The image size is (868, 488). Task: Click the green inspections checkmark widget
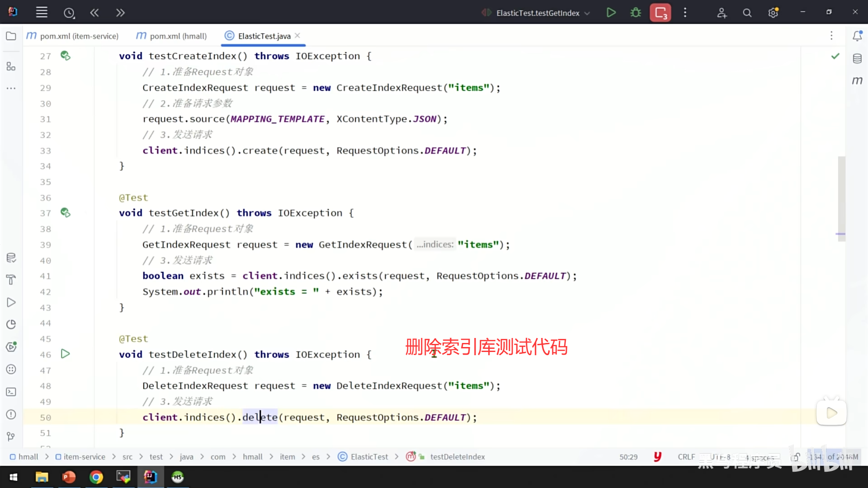tap(835, 56)
